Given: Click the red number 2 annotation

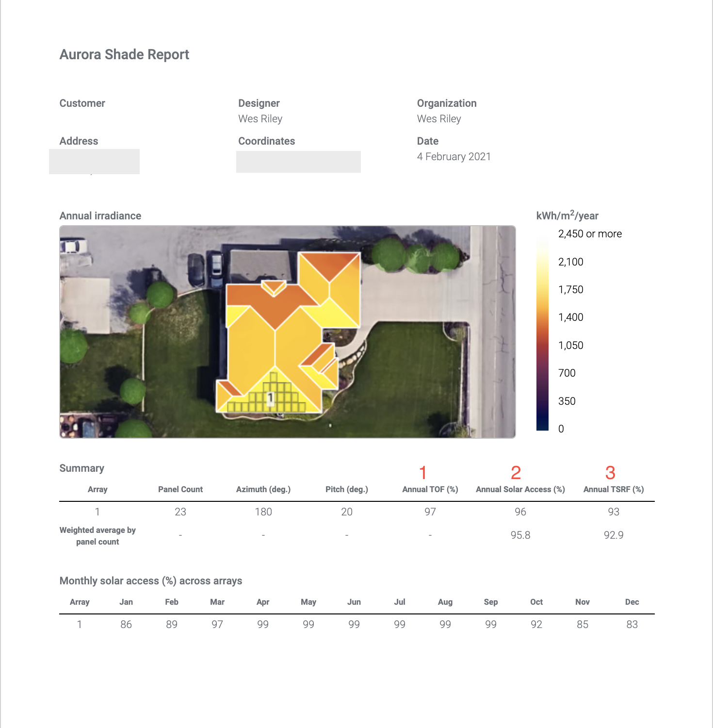Looking at the screenshot, I should [x=516, y=473].
